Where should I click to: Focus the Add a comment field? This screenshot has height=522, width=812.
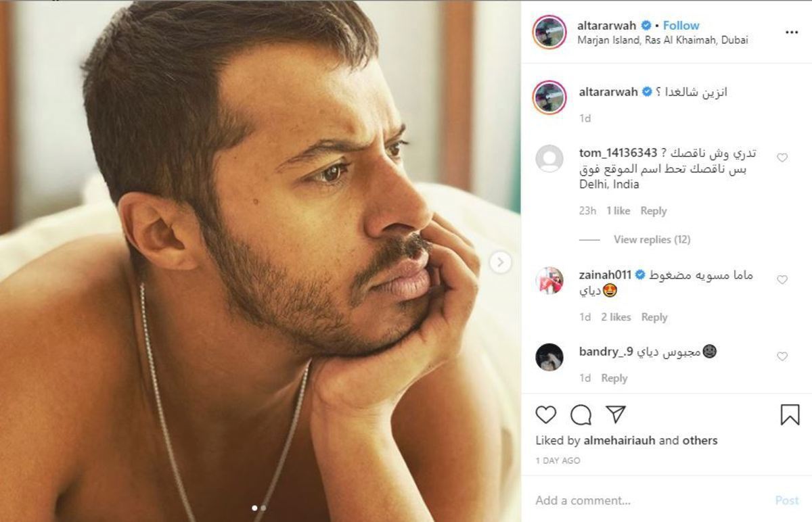650,500
